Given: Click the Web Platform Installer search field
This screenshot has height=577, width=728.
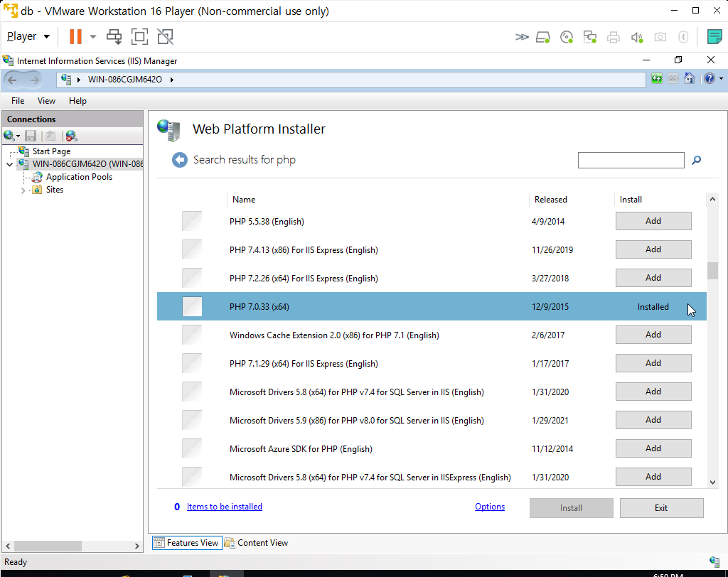Looking at the screenshot, I should (x=631, y=160).
